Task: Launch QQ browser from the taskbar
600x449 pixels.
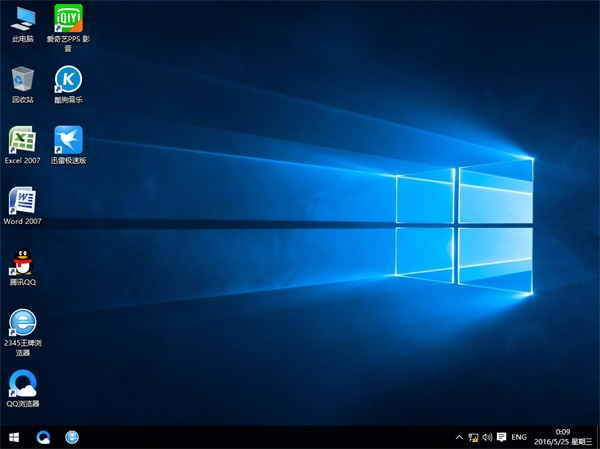Action: click(x=43, y=437)
